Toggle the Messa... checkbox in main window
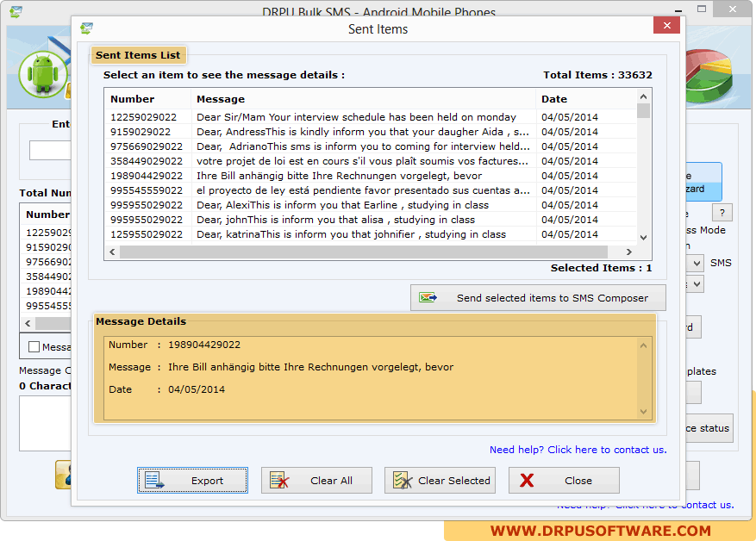Screen dimensions: 756x541 [x=34, y=347]
